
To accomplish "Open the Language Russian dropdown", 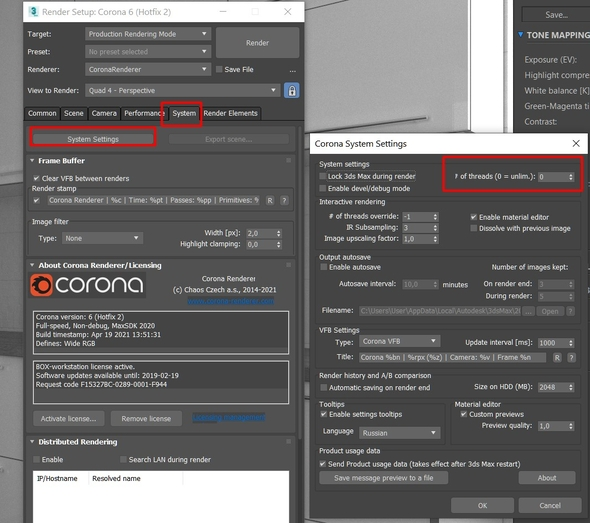I will (399, 433).
